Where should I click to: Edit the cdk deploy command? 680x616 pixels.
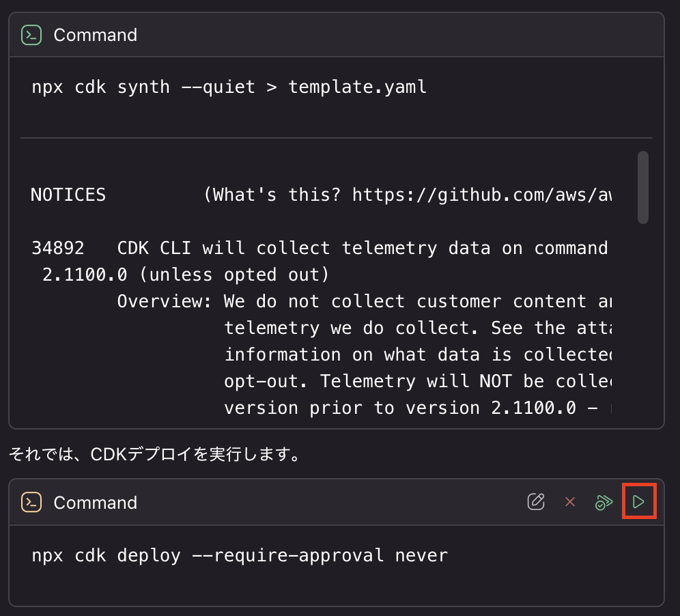point(537,503)
